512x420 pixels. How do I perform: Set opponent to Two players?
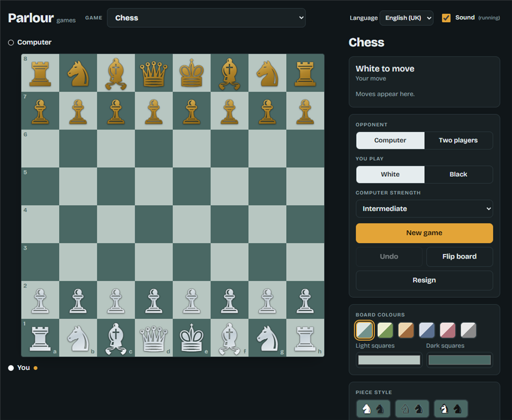[459, 140]
